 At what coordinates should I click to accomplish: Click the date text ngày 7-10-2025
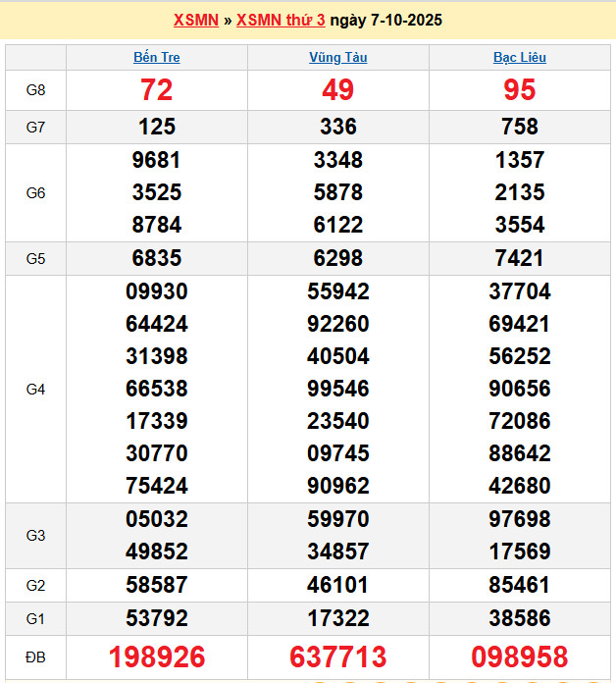(385, 20)
